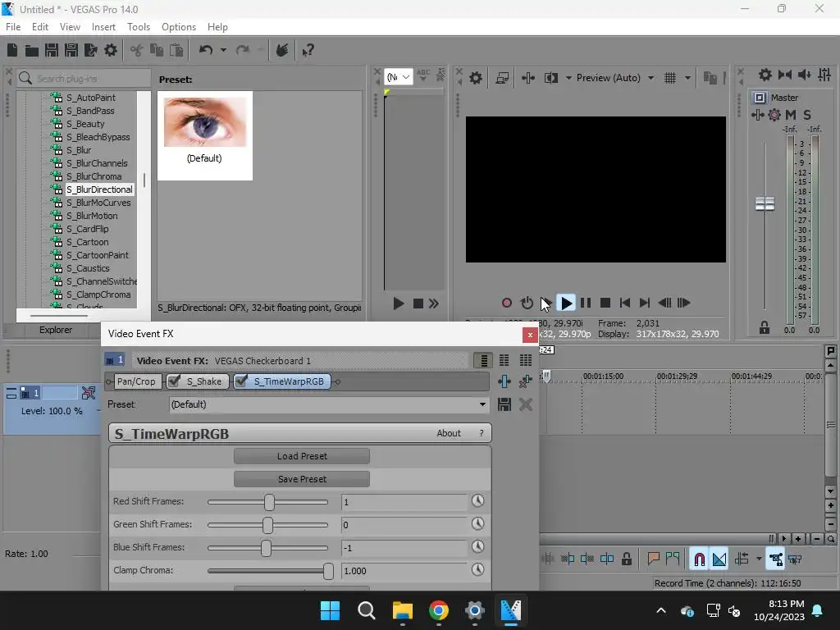The image size is (840, 630).
Task: Click the Overlays grid icon in preview
Action: coord(670,78)
